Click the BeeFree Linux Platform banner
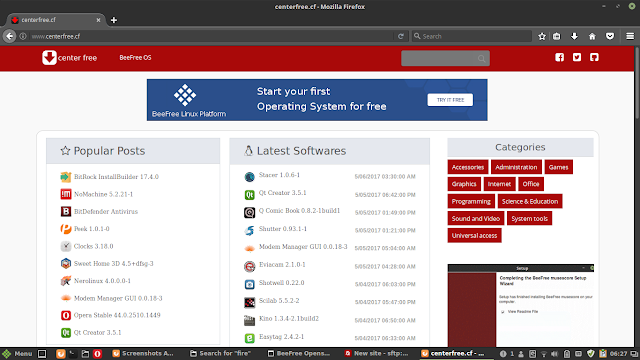The width and height of the screenshot is (640, 360). pyautogui.click(x=317, y=100)
